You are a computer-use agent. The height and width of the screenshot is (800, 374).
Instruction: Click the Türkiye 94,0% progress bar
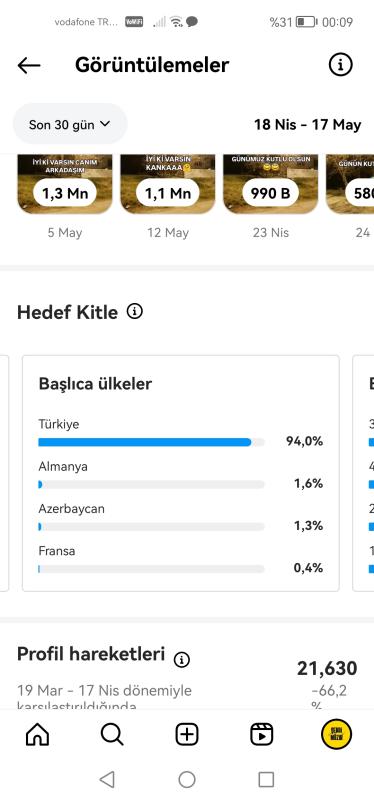(x=152, y=442)
